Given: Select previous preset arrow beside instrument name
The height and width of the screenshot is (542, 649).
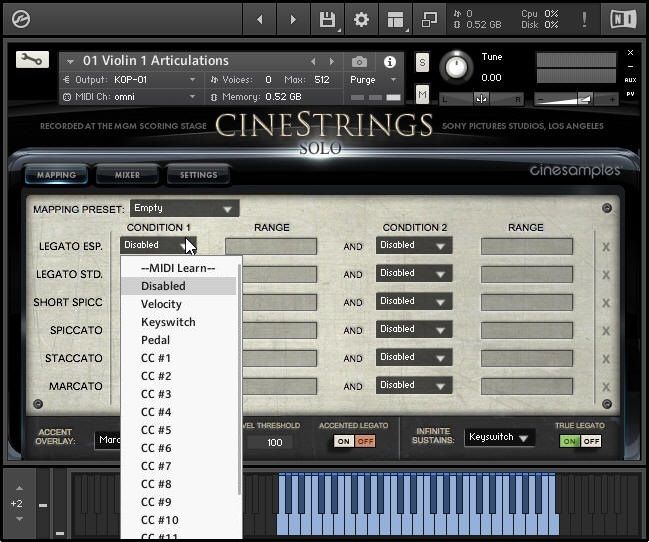Looking at the screenshot, I should [313, 62].
